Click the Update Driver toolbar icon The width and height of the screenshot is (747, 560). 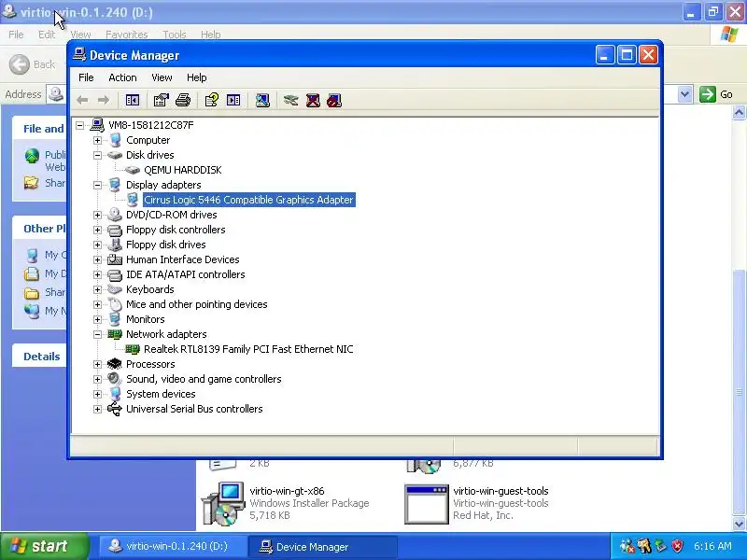point(290,100)
